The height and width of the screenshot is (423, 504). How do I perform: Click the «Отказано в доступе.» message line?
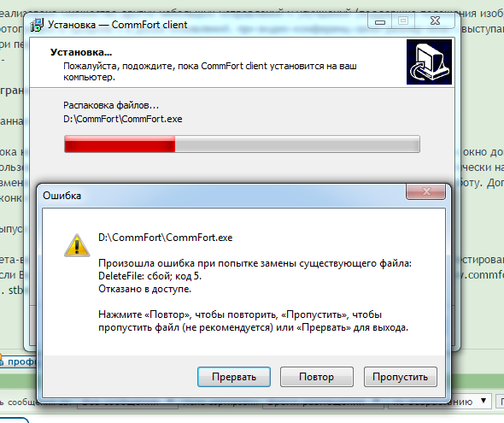point(144,289)
